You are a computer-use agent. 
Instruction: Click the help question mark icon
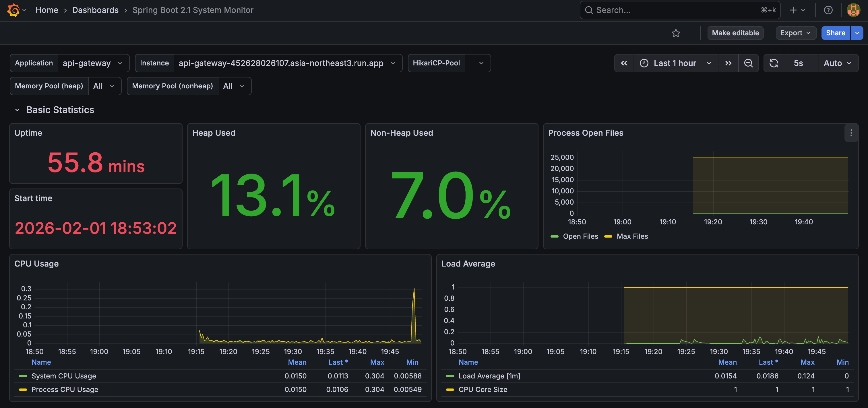(x=828, y=10)
